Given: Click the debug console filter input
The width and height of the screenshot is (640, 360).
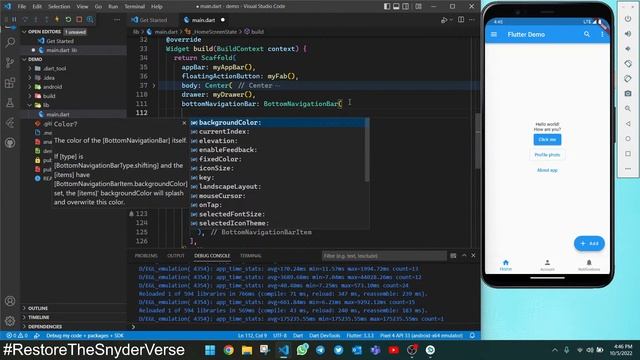Looking at the screenshot, I should pyautogui.click(x=384, y=256).
